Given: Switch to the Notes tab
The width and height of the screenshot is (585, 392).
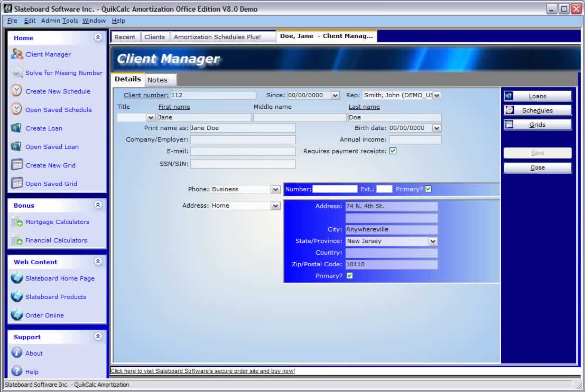Looking at the screenshot, I should pyautogui.click(x=157, y=80).
